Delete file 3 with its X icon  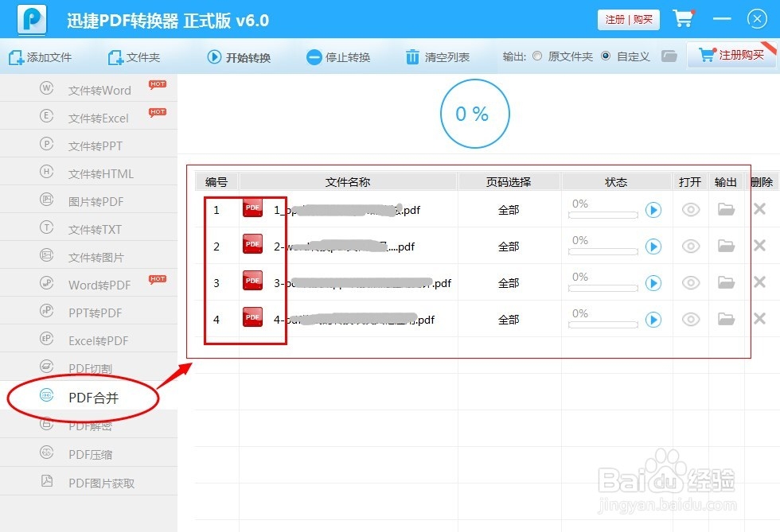pos(759,282)
